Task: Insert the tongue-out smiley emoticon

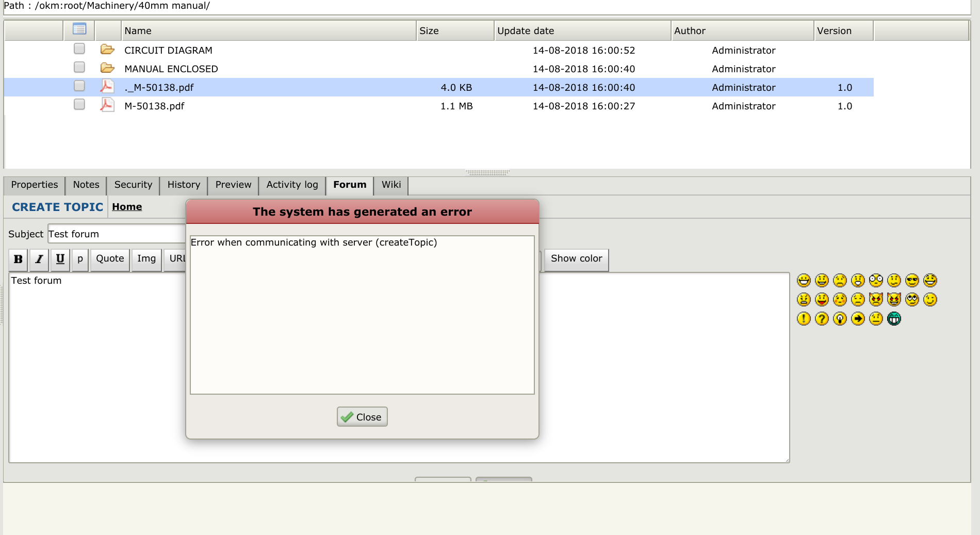Action: click(822, 300)
